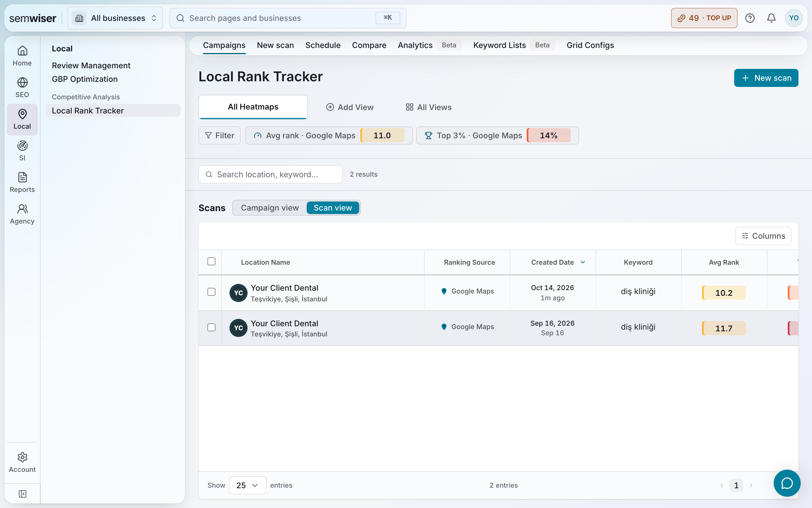Open Review Management in Local menu
This screenshot has width=812, height=508.
coord(91,65)
